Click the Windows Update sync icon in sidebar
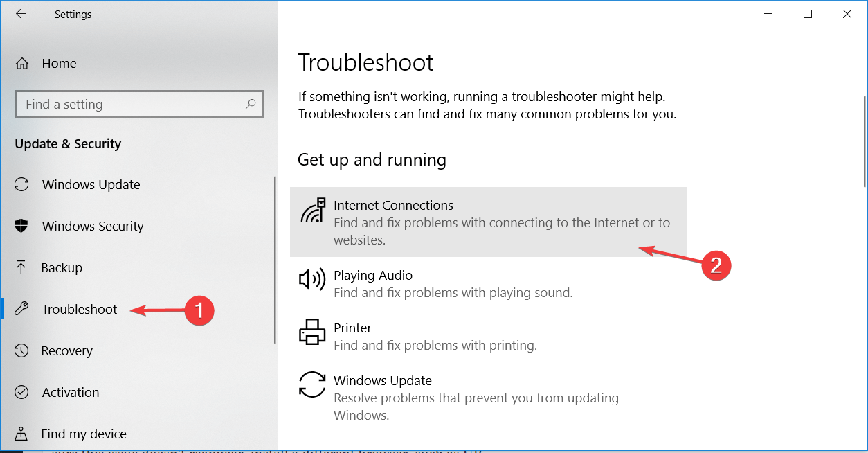 click(x=21, y=185)
